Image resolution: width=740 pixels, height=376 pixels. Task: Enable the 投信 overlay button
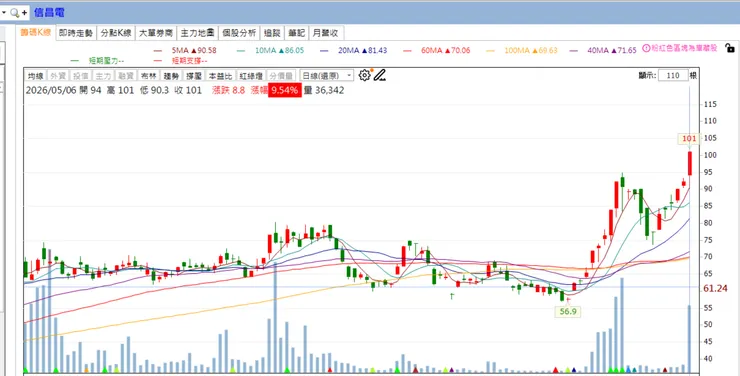(x=81, y=76)
